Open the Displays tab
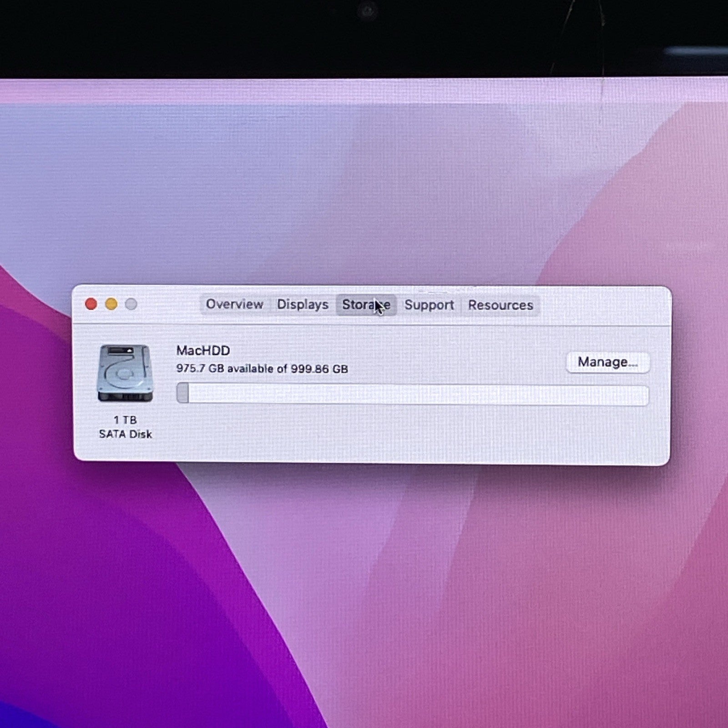728x728 pixels. point(303,305)
